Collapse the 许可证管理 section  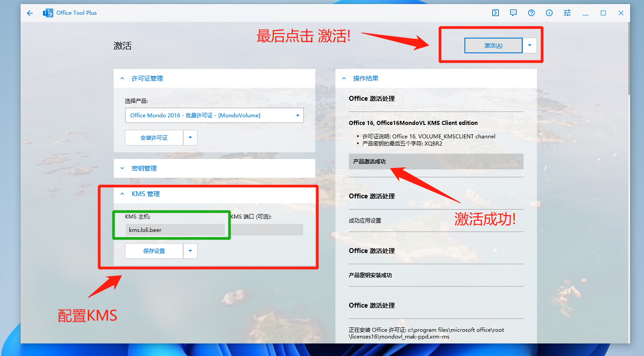215,78
